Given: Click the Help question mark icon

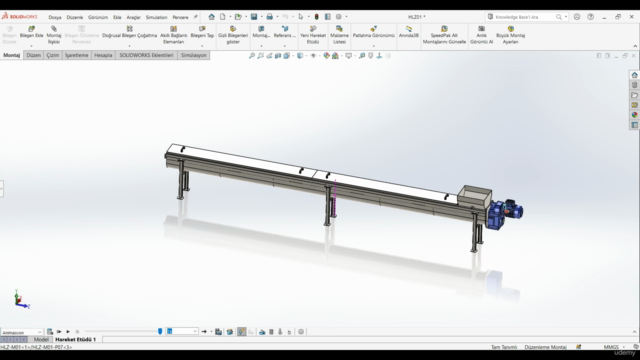Looking at the screenshot, I should tap(591, 17).
